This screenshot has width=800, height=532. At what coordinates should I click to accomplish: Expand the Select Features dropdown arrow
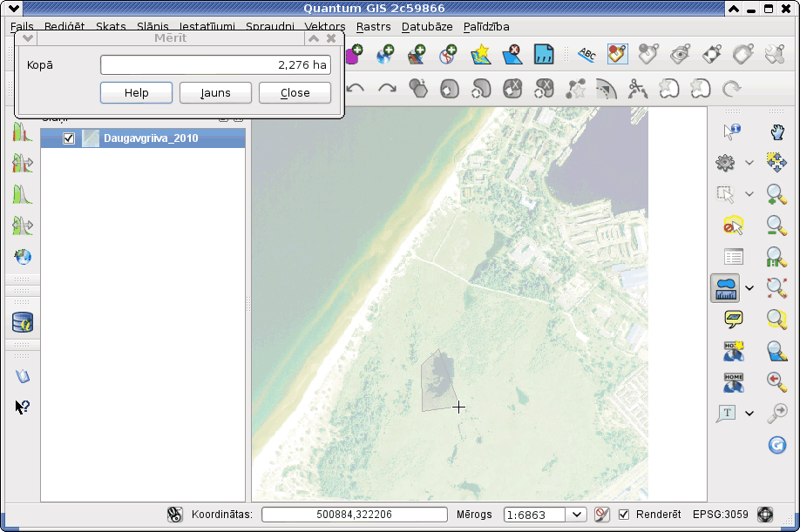pos(749,194)
